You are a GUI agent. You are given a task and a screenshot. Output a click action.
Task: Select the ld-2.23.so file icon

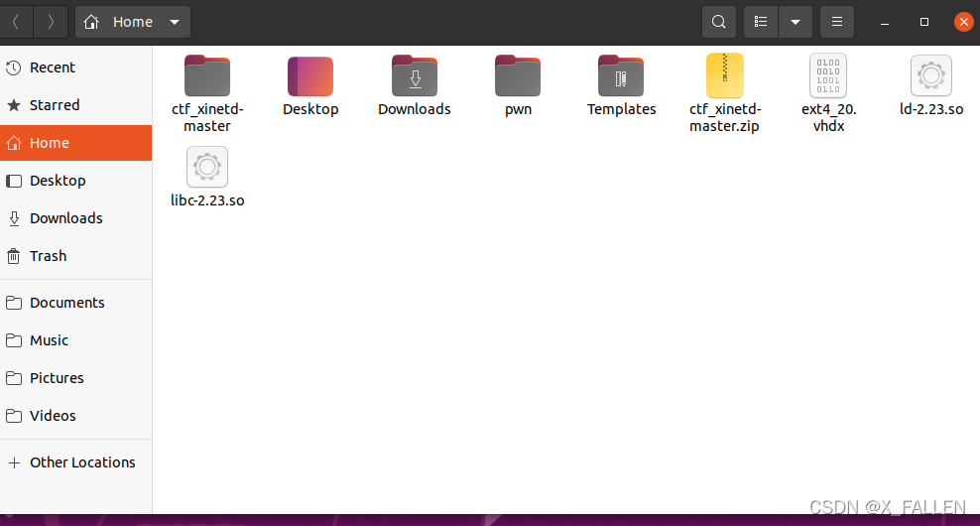(931, 75)
